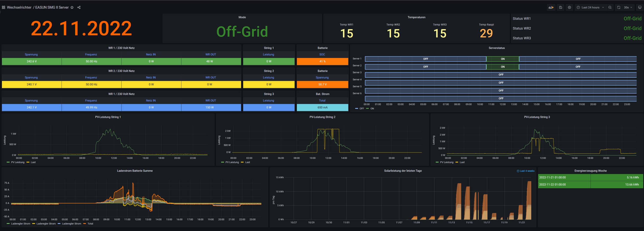644x231 pixels.
Task: Star the EASUN SMG II Server dashboard
Action: (72, 8)
